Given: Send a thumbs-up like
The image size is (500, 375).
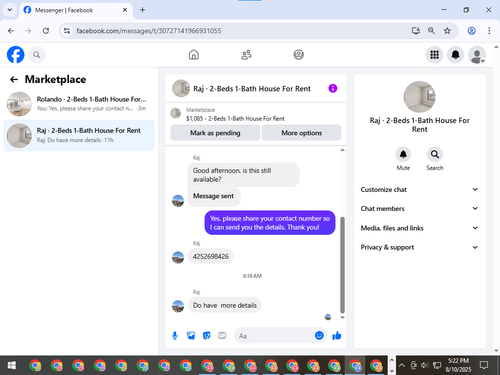Looking at the screenshot, I should coord(337,335).
